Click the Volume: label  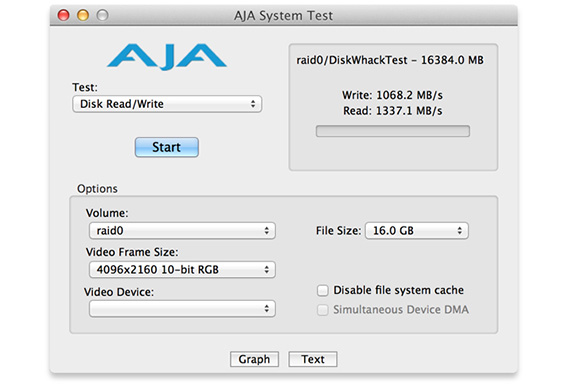click(x=107, y=213)
